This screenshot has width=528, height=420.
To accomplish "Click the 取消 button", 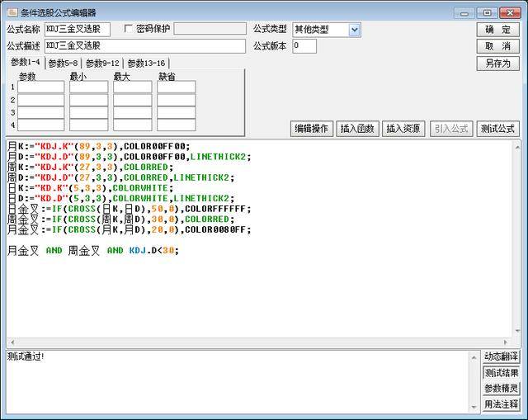I will click(x=497, y=46).
